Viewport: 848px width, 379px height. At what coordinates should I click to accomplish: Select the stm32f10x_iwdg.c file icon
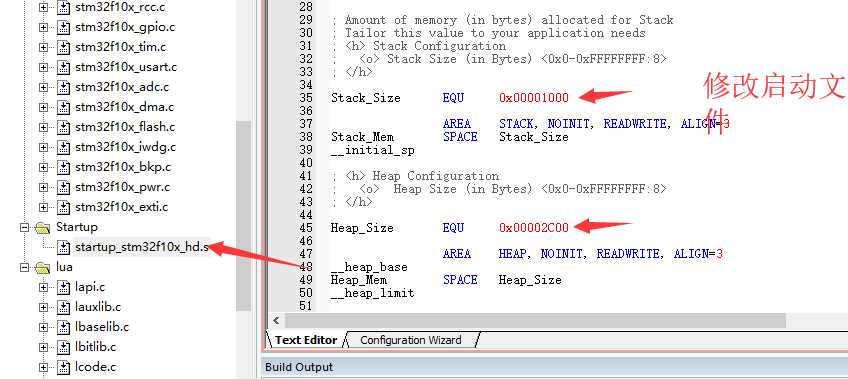click(x=64, y=148)
